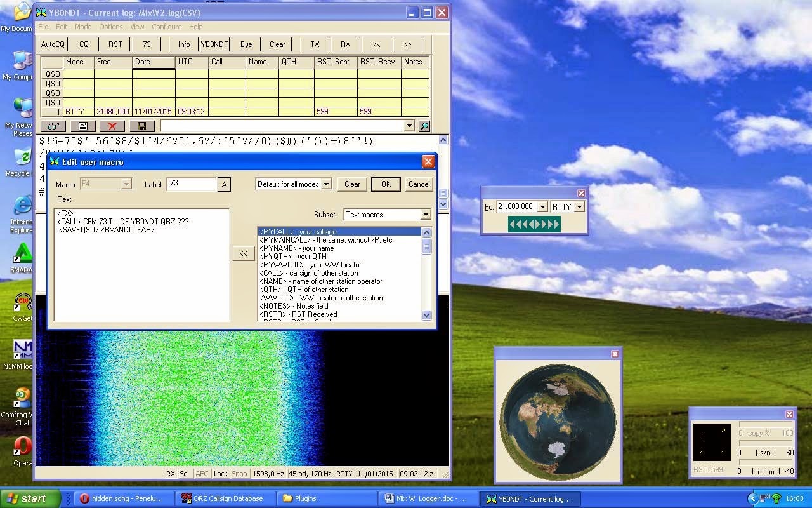The image size is (812, 508).
Task: Open the Options menu
Action: [110, 27]
